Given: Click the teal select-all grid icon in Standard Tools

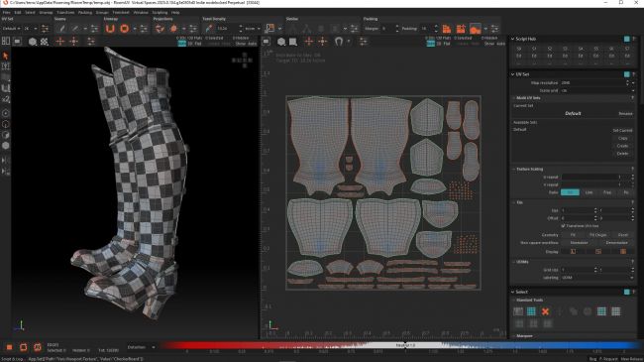Looking at the screenshot, I should pyautogui.click(x=531, y=311).
